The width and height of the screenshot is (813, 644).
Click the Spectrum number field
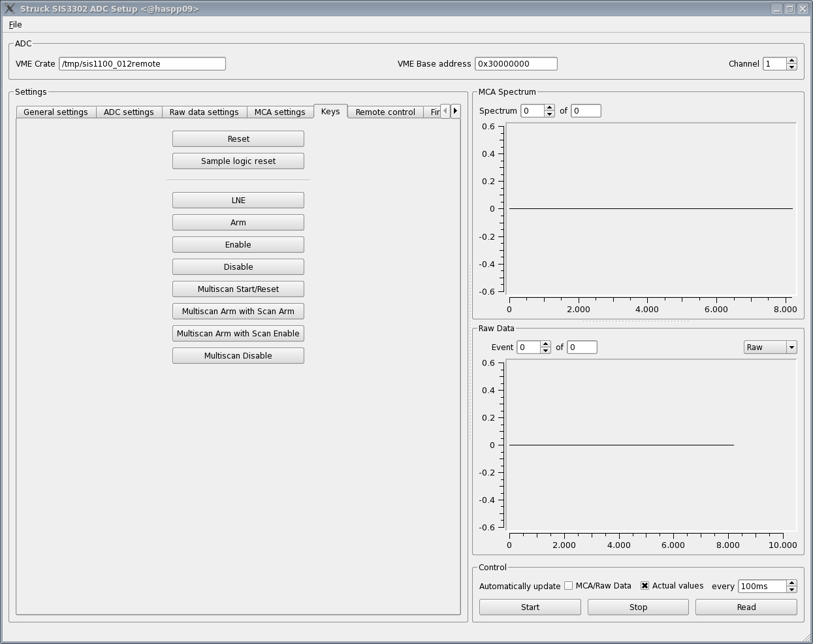tap(532, 110)
